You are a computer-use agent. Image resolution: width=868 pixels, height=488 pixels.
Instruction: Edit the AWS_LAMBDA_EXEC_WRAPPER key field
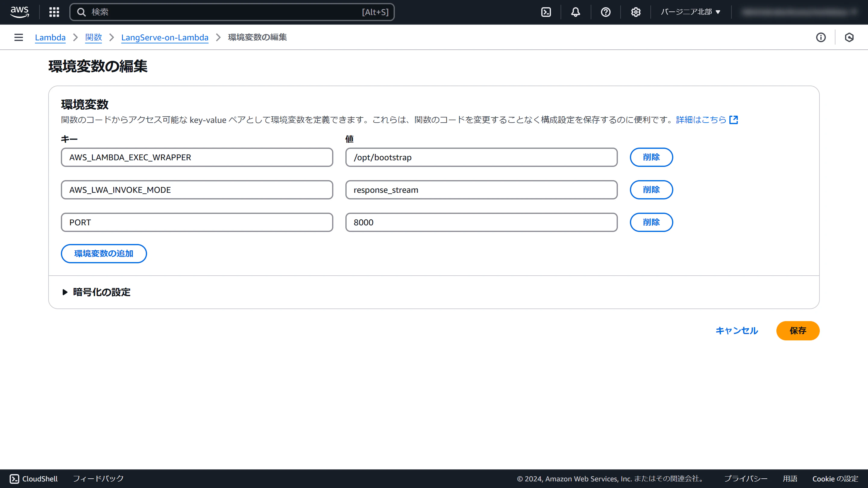click(197, 157)
